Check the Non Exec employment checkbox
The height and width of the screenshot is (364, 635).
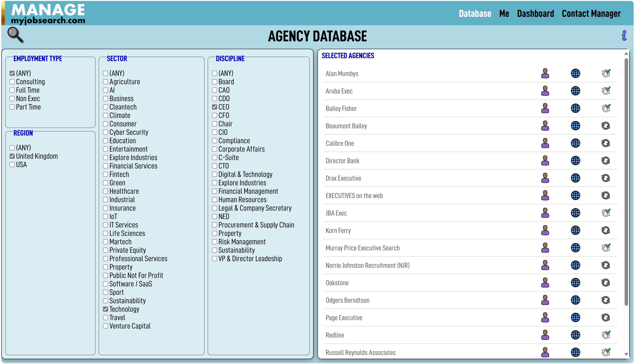point(12,99)
